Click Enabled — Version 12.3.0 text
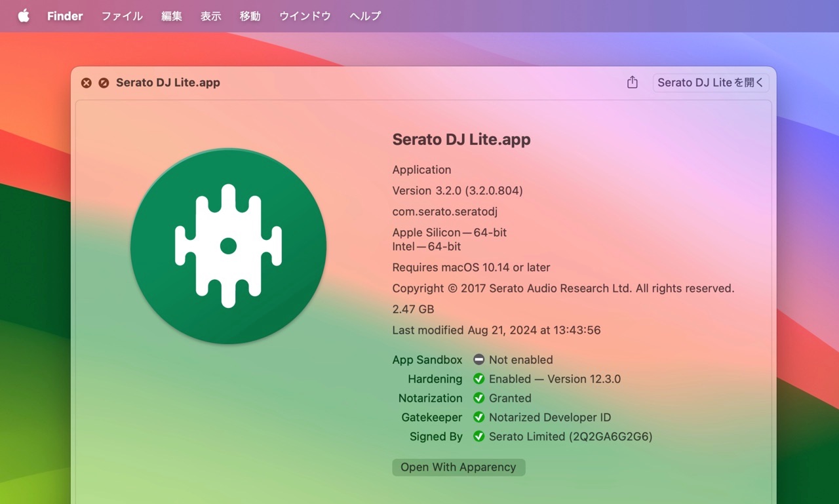This screenshot has height=504, width=839. [x=555, y=379]
